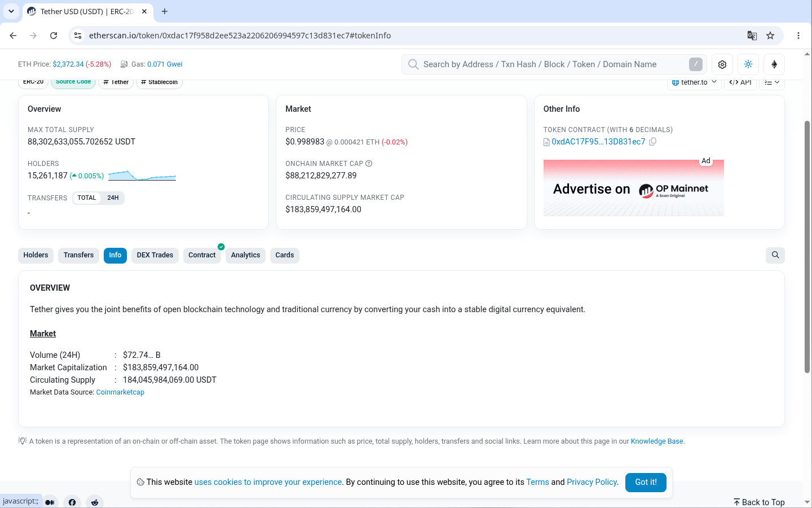
Task: Click the Got it! cookie button
Action: 646,483
